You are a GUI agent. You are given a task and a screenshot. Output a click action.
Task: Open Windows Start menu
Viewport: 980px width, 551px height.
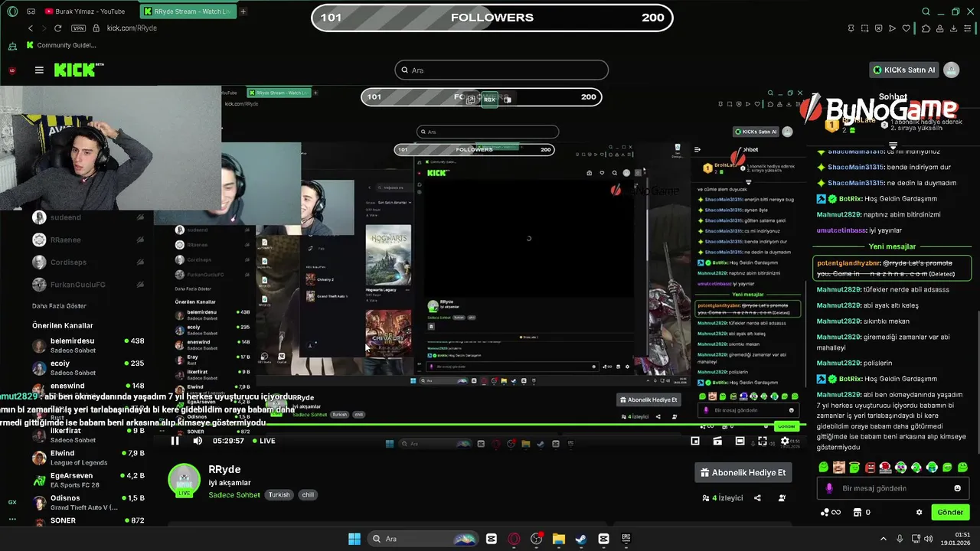tap(354, 539)
